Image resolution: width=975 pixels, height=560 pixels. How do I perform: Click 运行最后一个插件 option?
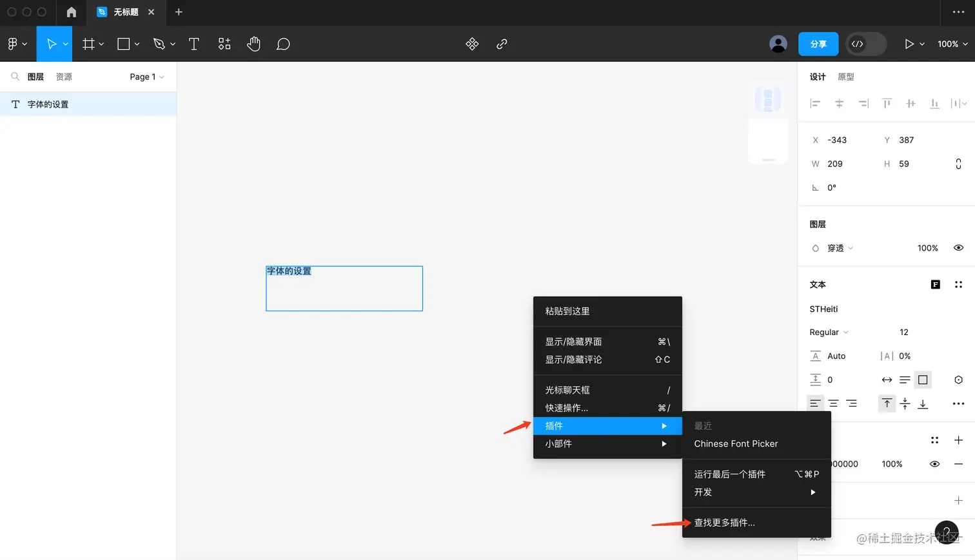[756, 474]
